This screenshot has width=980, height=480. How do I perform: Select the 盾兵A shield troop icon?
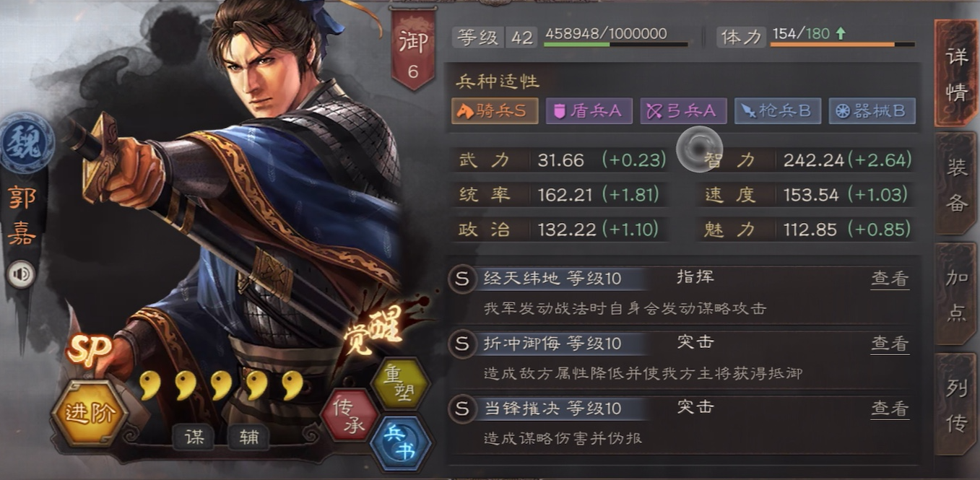(x=589, y=111)
